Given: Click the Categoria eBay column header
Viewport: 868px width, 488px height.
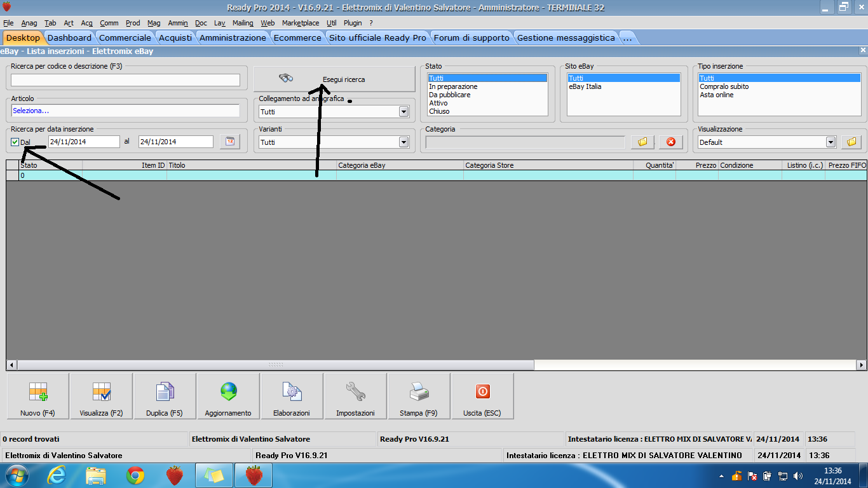Looking at the screenshot, I should pyautogui.click(x=400, y=165).
